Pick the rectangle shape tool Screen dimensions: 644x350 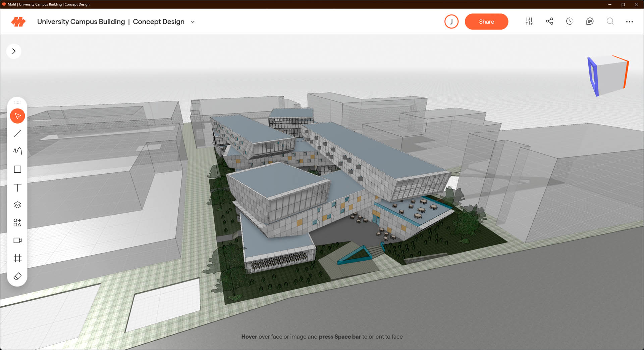point(17,169)
